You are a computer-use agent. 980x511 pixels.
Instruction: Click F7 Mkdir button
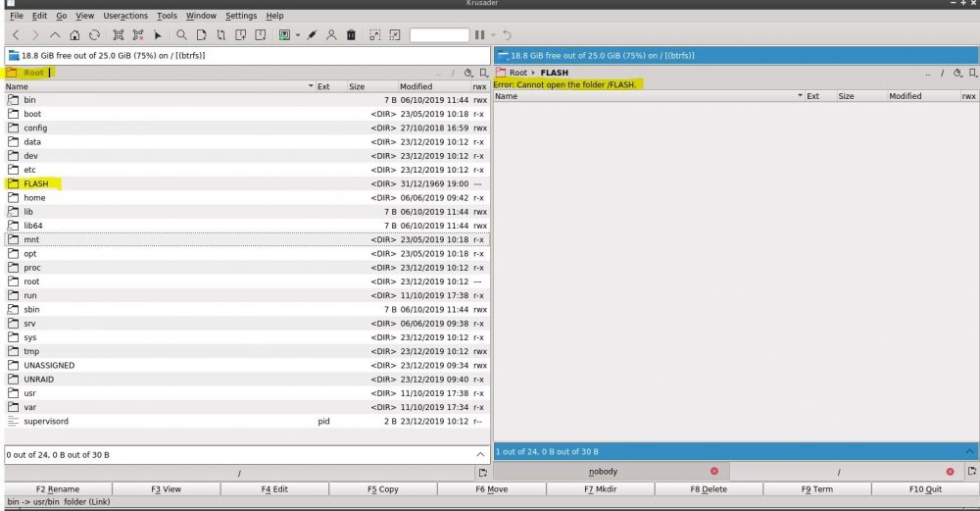[600, 489]
